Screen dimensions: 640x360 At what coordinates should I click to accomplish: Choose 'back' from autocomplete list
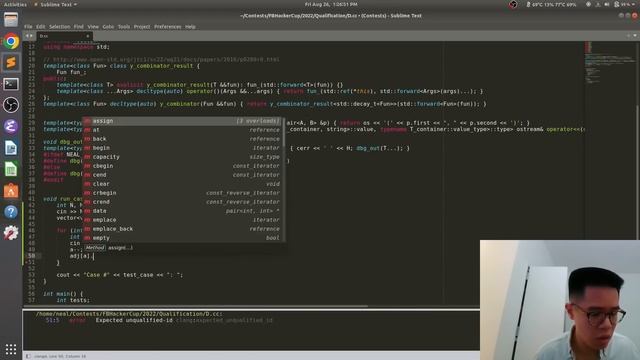(x=183, y=139)
